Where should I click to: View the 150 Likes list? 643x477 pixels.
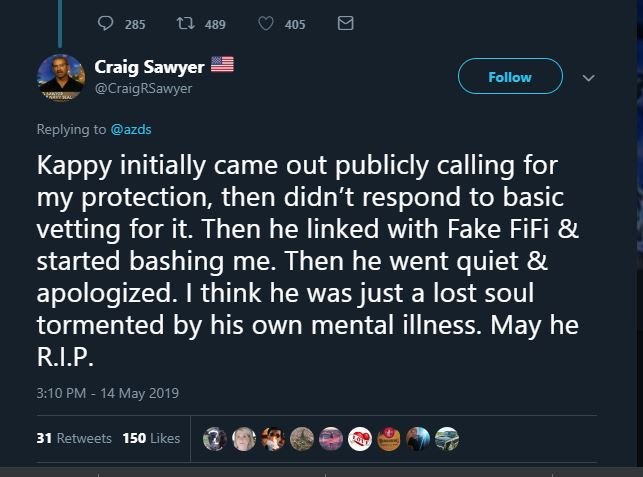[151, 438]
